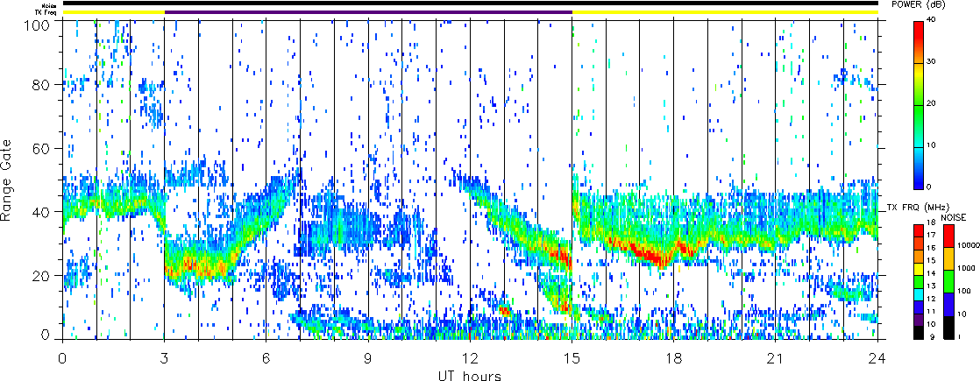Click the x-axis tick label '24'

(x=877, y=358)
